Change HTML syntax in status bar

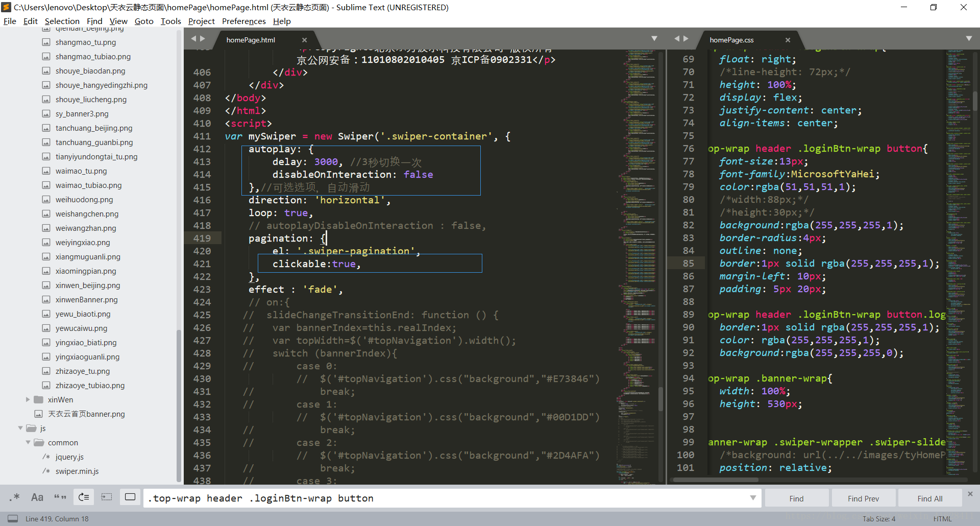942,519
